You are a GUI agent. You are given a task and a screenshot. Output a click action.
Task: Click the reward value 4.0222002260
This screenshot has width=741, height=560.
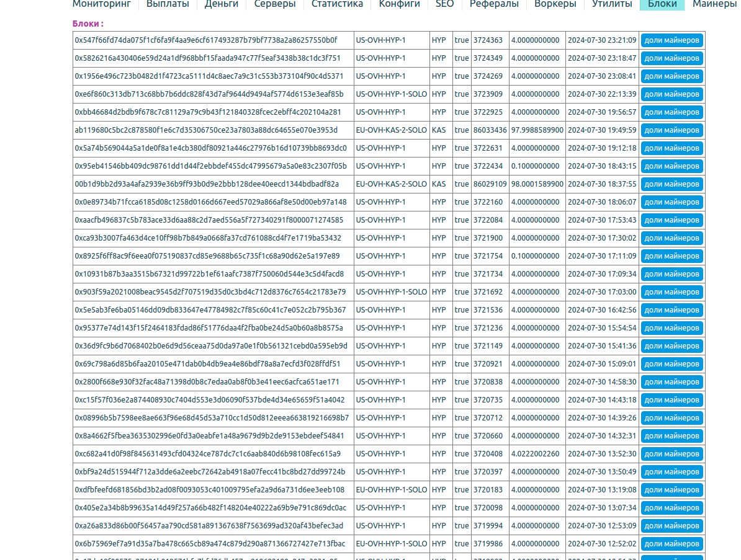click(535, 454)
